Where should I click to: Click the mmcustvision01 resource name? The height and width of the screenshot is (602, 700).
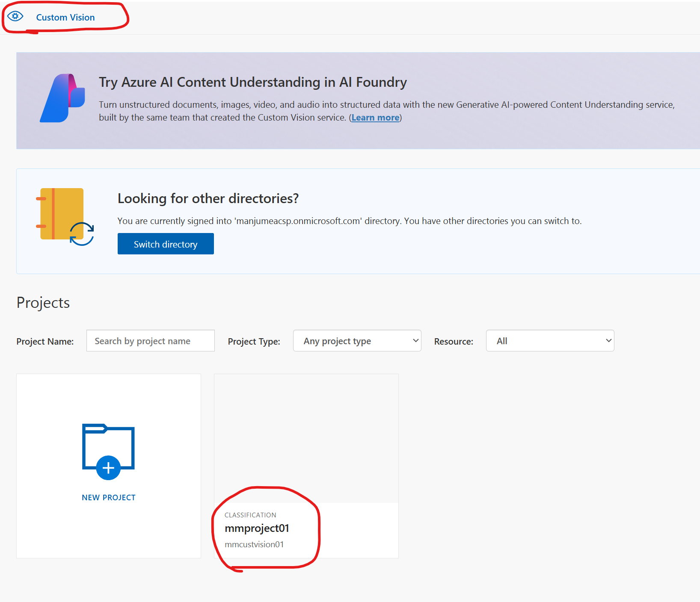coord(254,545)
